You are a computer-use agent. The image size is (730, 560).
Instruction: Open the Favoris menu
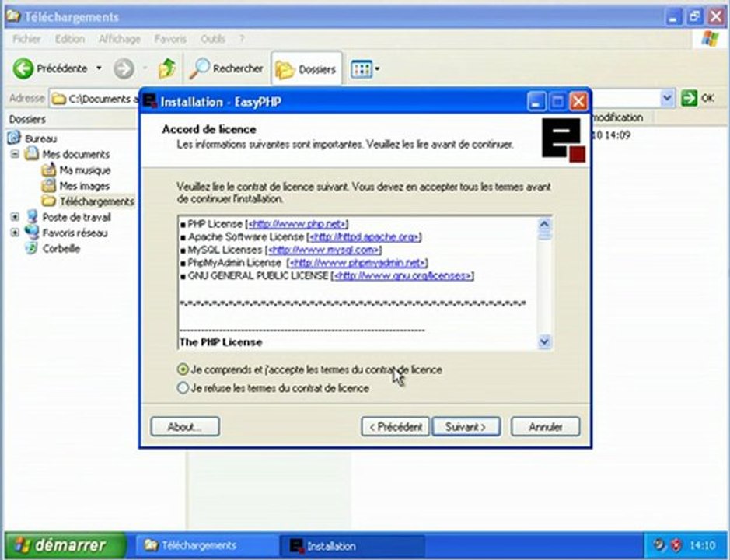(170, 39)
